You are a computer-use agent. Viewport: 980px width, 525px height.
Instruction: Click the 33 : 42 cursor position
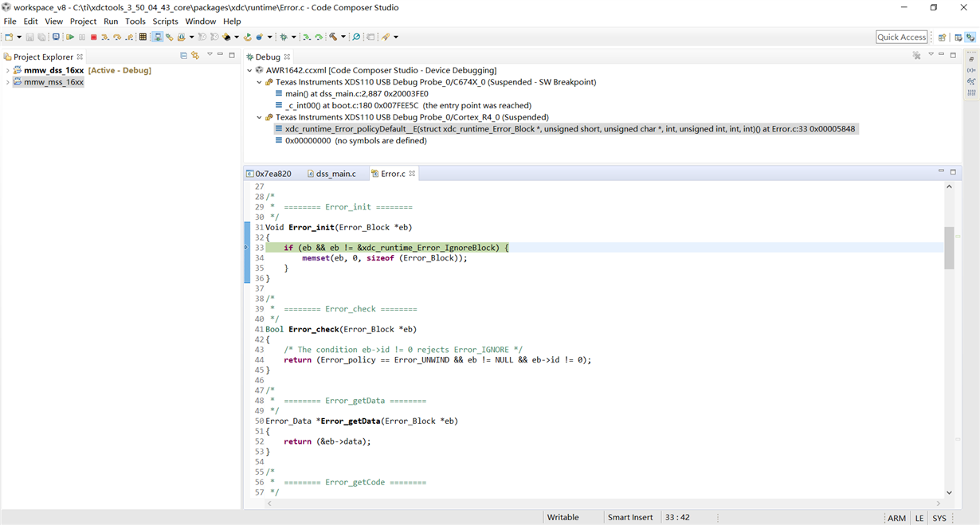(677, 517)
